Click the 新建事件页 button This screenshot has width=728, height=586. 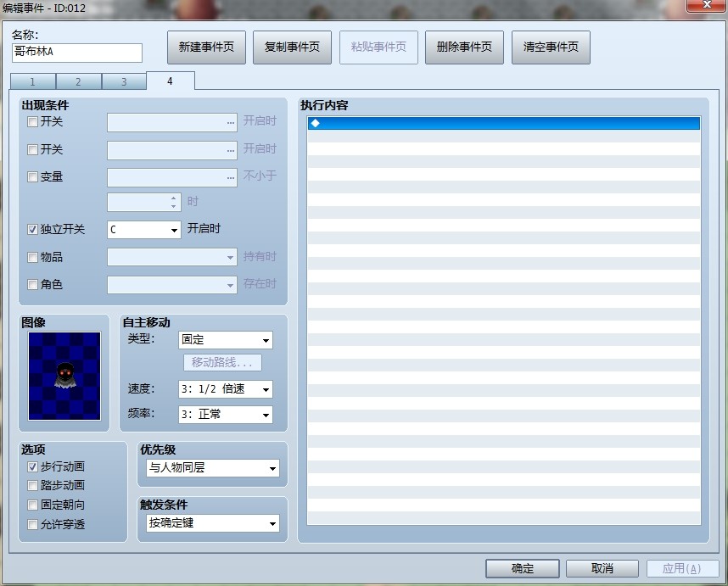click(x=206, y=47)
